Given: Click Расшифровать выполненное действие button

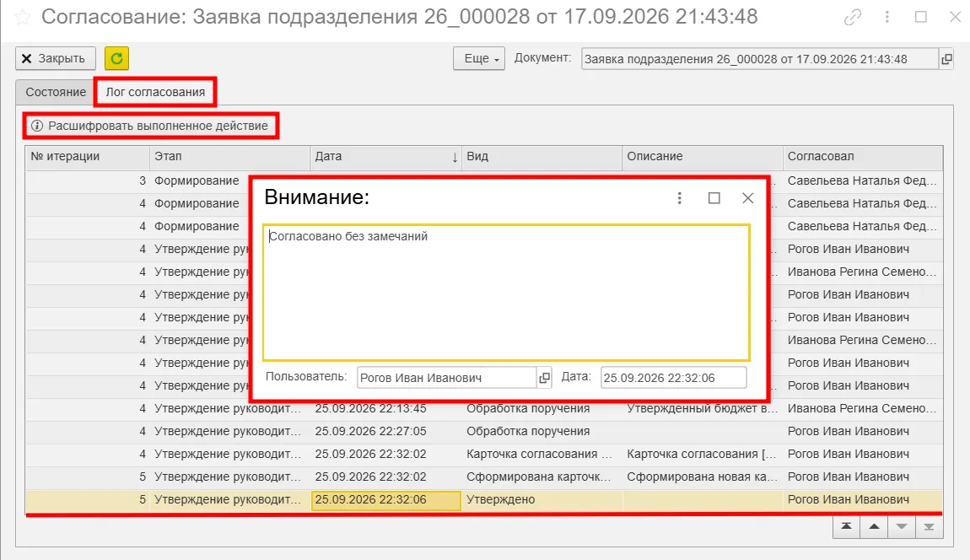Looking at the screenshot, I should click(152, 126).
